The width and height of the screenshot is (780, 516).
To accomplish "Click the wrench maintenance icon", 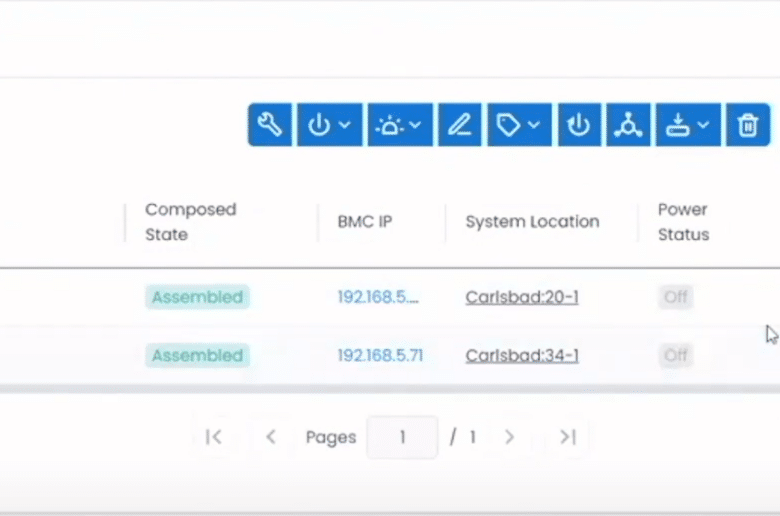I will (x=270, y=124).
